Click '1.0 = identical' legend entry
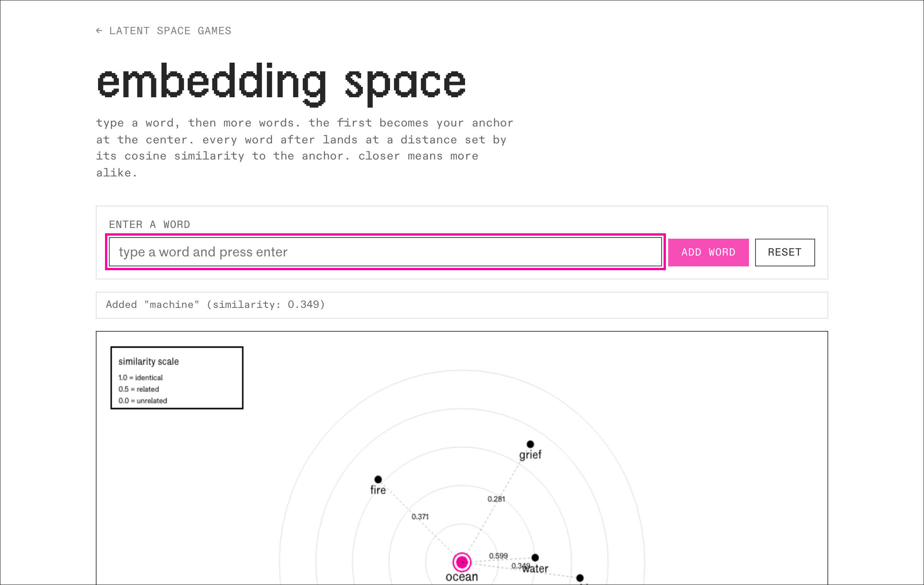The image size is (924, 585). (x=140, y=377)
